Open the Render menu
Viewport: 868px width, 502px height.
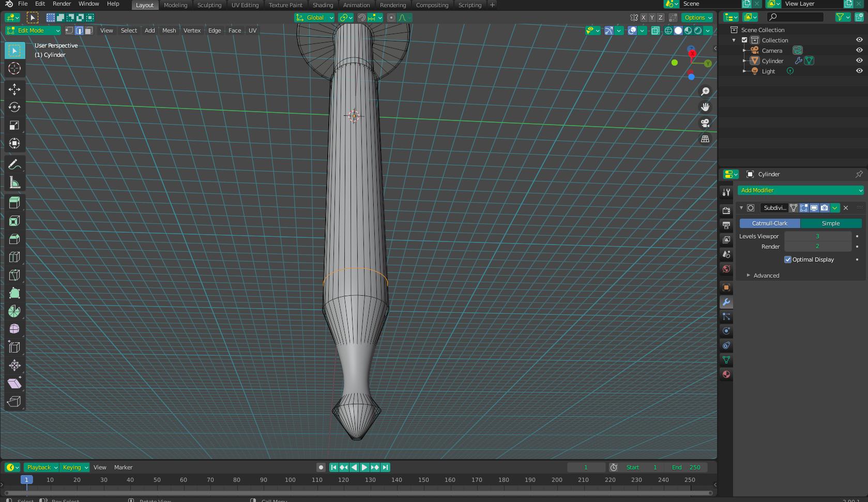pos(62,4)
